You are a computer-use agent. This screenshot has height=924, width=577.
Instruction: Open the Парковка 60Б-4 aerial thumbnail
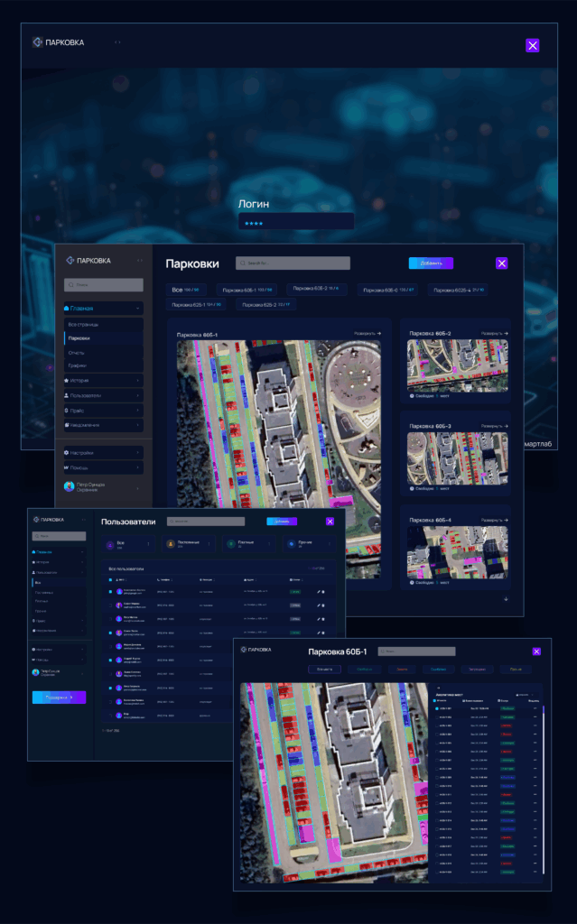pos(457,552)
